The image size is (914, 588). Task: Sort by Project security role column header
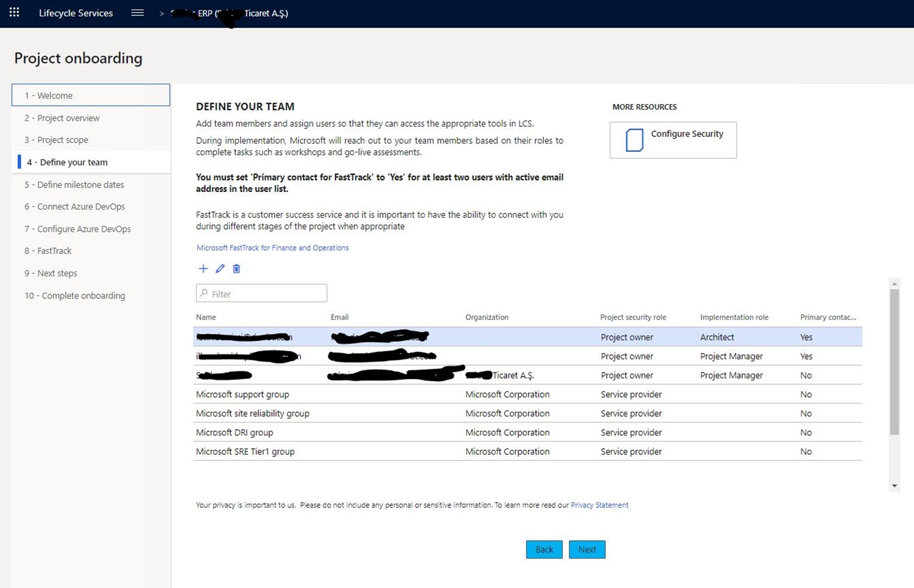[633, 317]
